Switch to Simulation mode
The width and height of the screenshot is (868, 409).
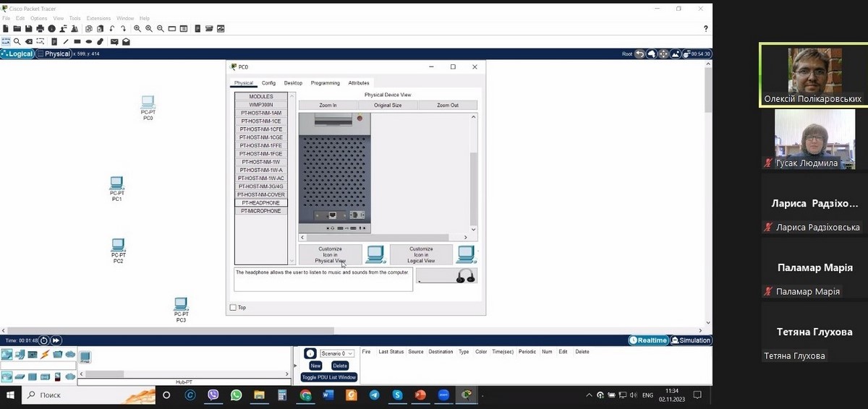tap(691, 340)
